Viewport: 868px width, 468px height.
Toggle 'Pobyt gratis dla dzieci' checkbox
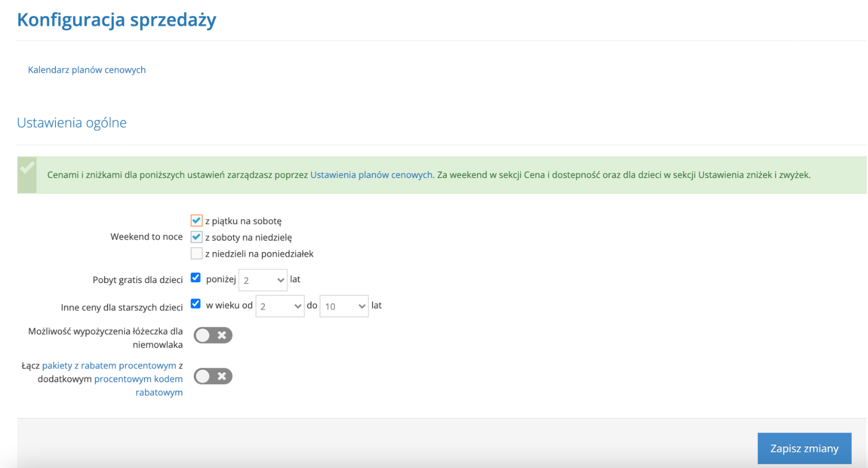pyautogui.click(x=196, y=278)
